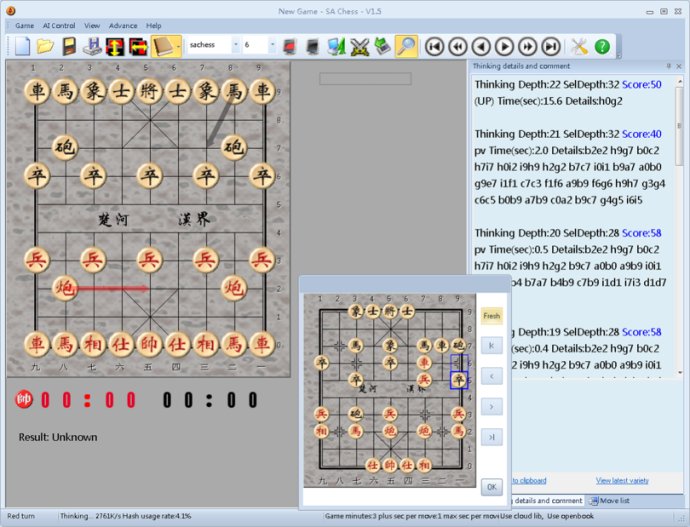Pin the Thinking details and comment panel
690x527 pixels.
(x=668, y=66)
